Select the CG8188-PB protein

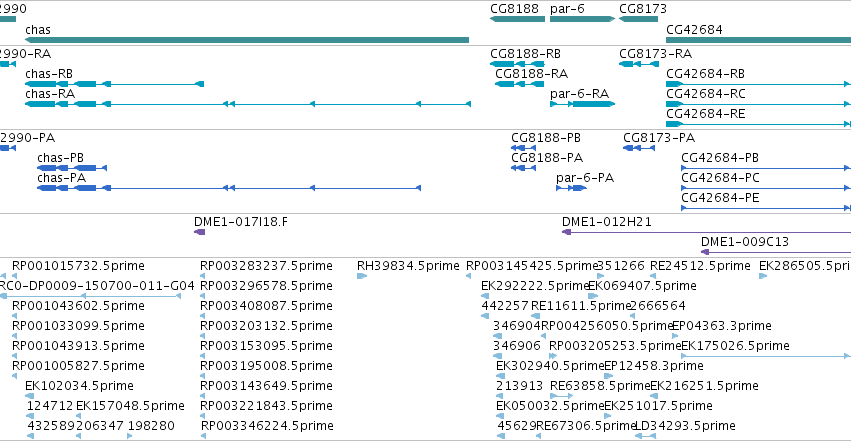point(523,148)
